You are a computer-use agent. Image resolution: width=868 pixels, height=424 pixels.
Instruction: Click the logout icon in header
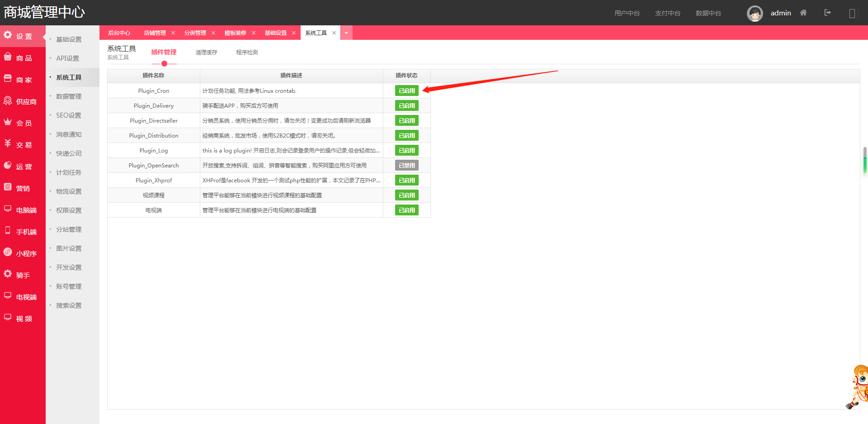[x=828, y=13]
